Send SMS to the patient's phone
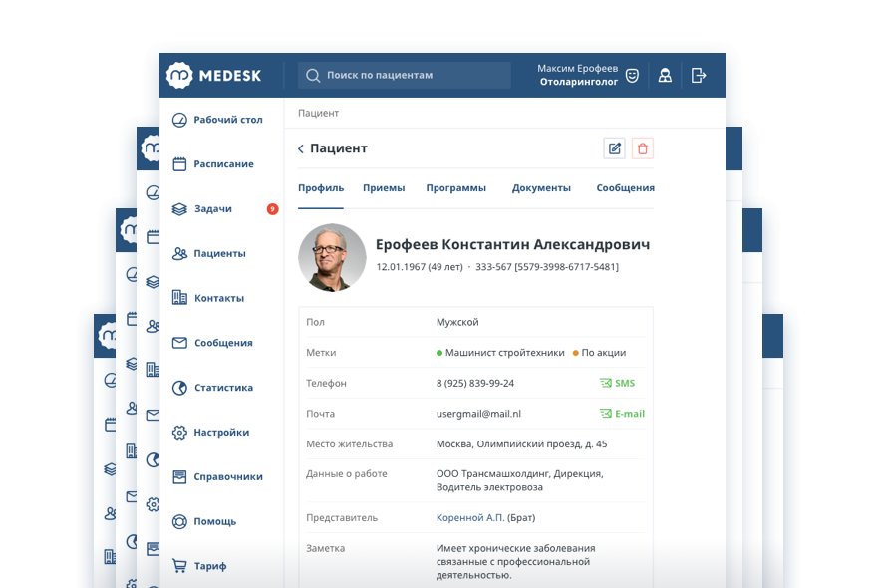The width and height of the screenshot is (877, 588). click(x=617, y=383)
